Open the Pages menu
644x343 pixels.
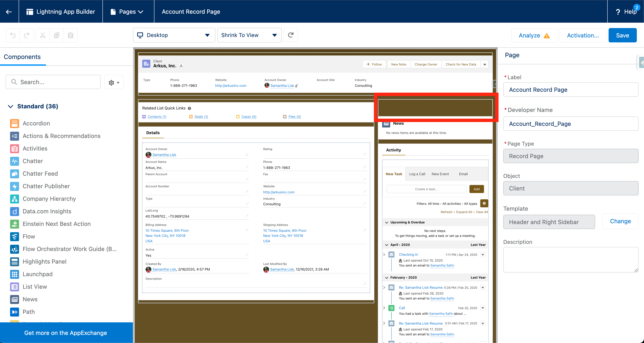click(128, 11)
